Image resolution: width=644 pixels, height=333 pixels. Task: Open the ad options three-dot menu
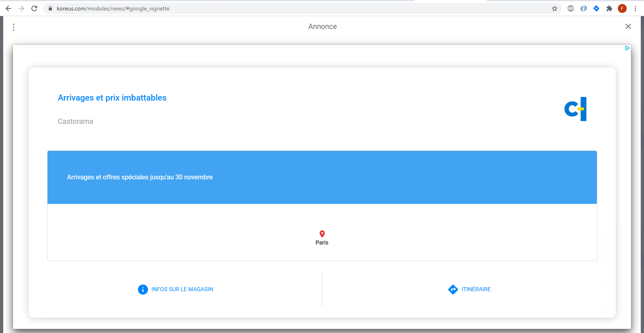14,27
